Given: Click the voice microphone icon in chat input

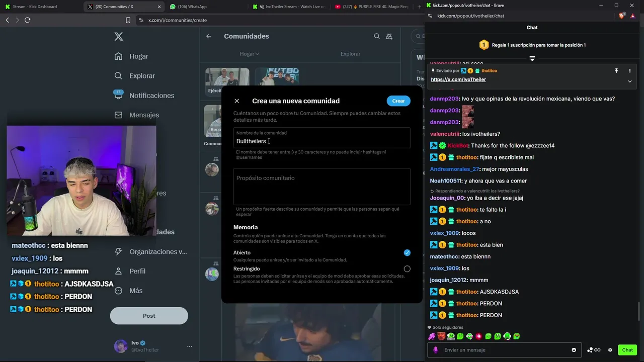Looking at the screenshot, I should (435, 350).
